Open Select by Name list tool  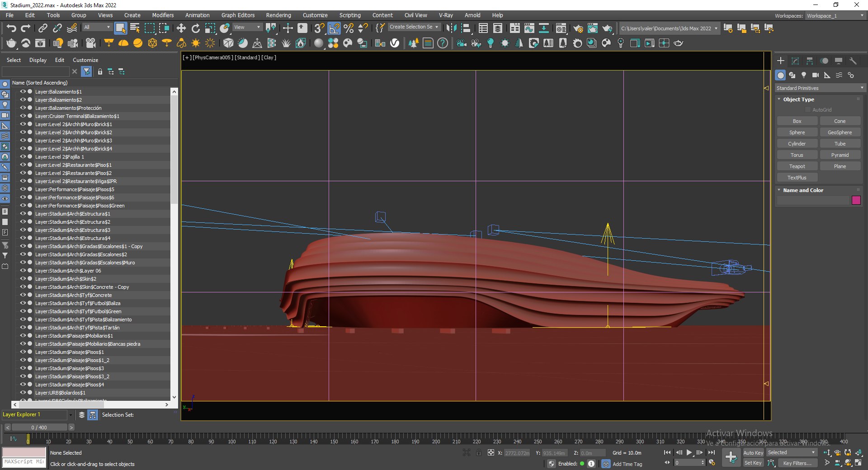point(135,28)
